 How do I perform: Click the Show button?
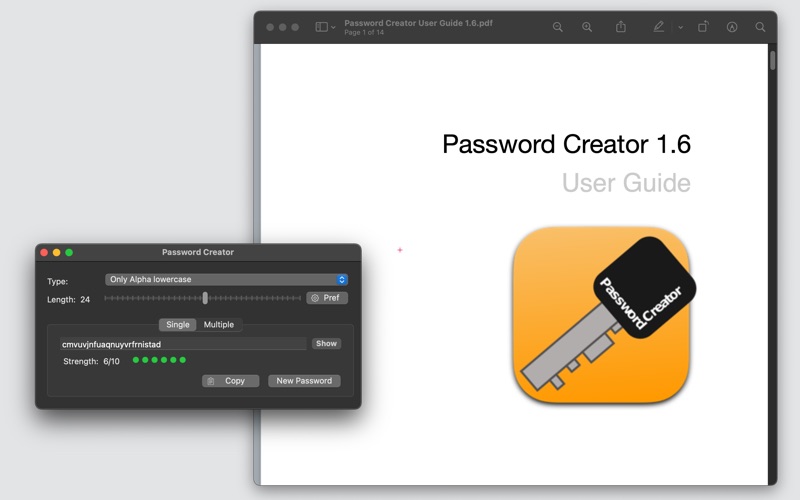click(x=327, y=343)
